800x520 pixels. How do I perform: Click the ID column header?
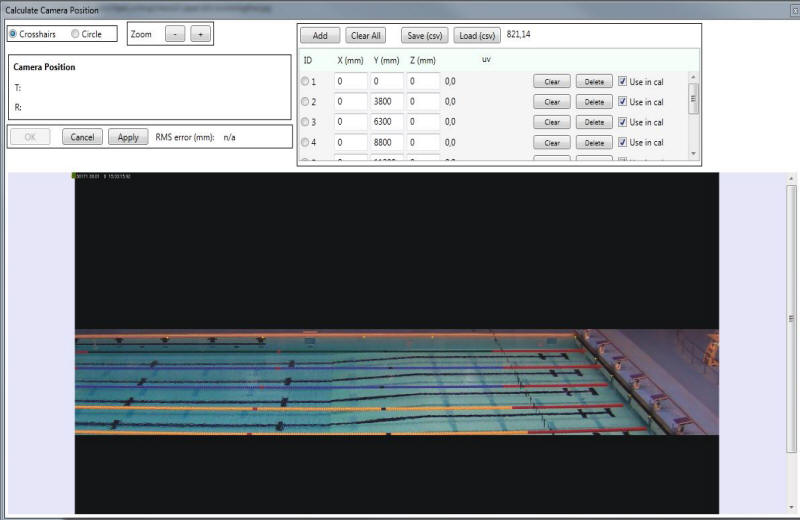pyautogui.click(x=308, y=60)
